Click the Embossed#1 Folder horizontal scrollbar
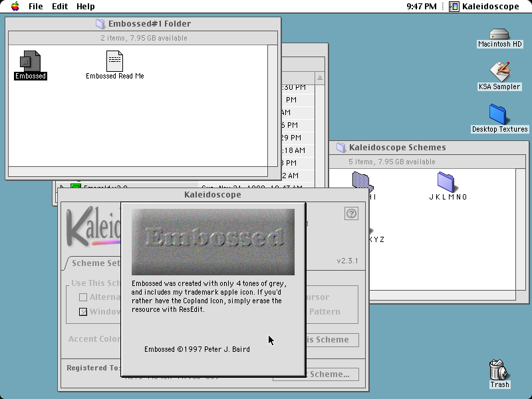532x399 pixels. (138, 172)
